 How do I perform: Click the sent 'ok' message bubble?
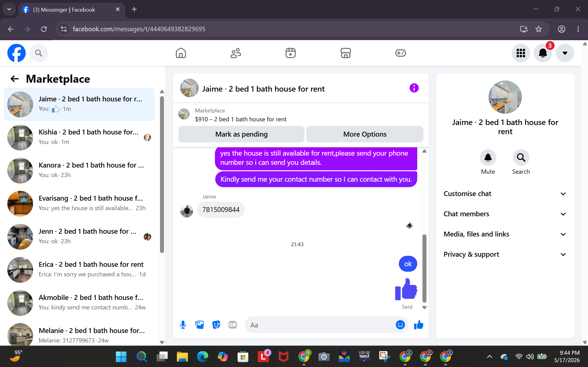tap(408, 264)
